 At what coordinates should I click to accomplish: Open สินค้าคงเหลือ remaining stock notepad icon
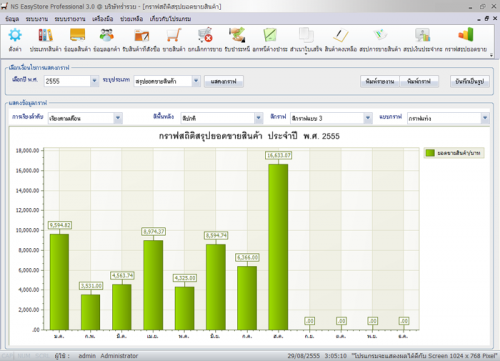[340, 35]
